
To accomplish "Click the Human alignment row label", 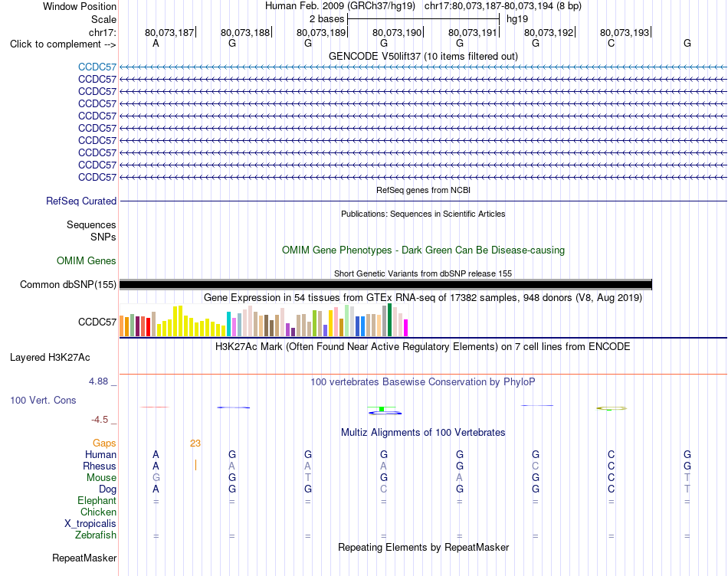I will coord(100,454).
